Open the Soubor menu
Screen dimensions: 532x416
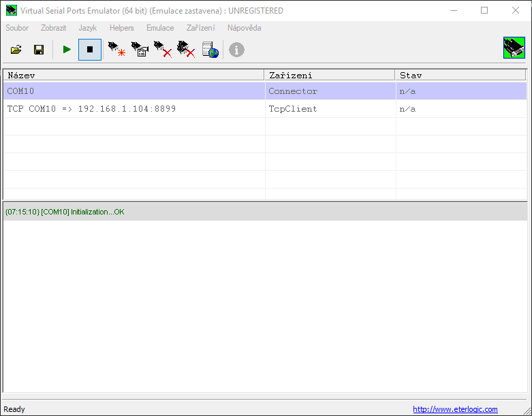(x=17, y=28)
